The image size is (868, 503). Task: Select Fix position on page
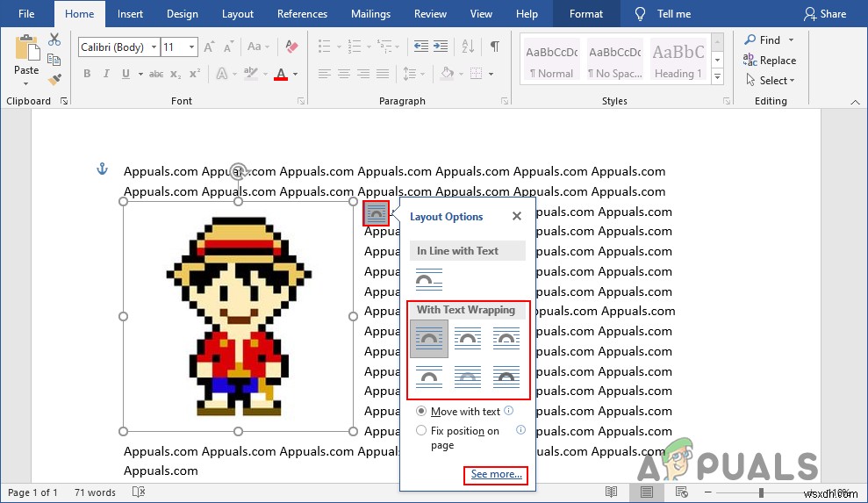(422, 430)
